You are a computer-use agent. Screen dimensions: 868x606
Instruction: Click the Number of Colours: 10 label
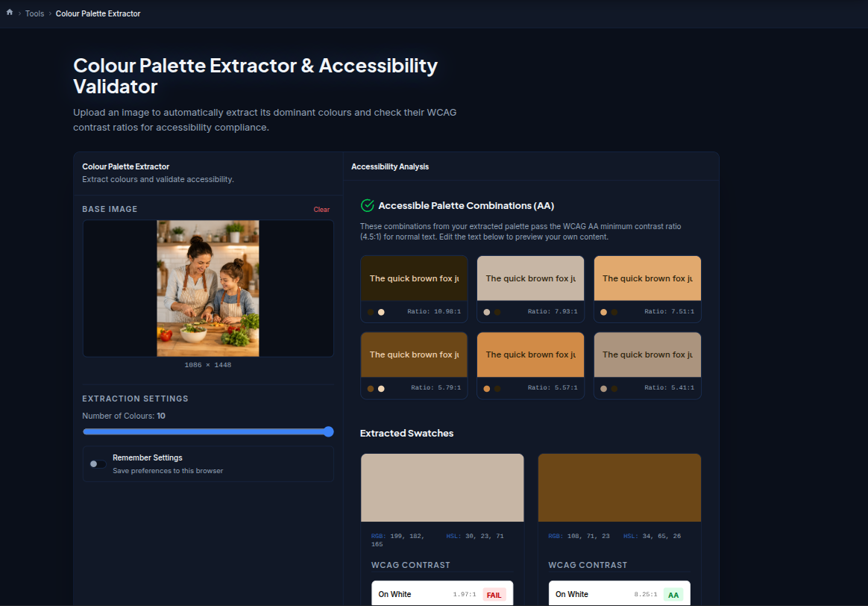124,416
